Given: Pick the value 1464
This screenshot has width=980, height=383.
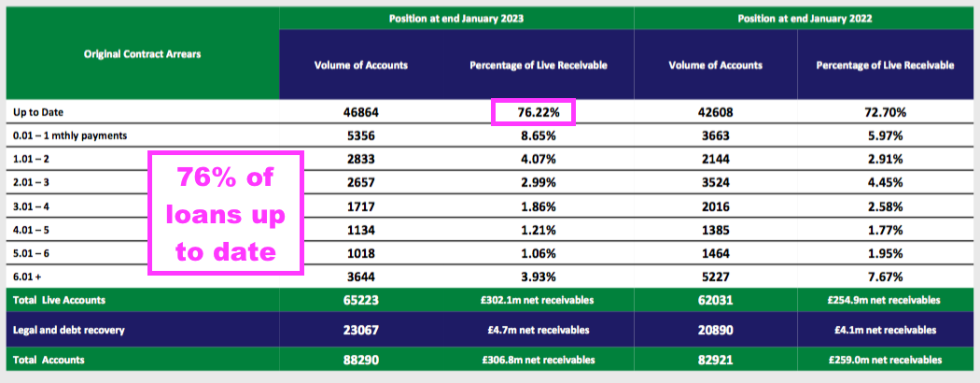Looking at the screenshot, I should click(716, 253).
